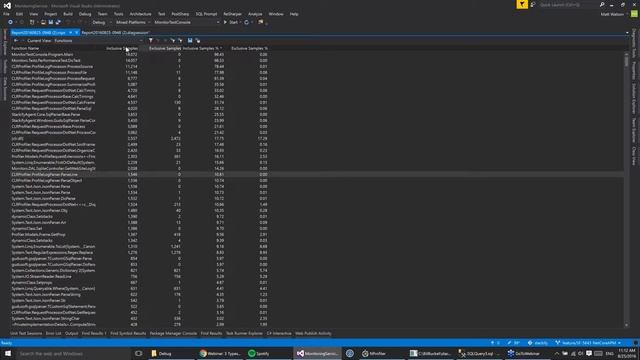Open the Debug configuration dropdown

pyautogui.click(x=101, y=22)
